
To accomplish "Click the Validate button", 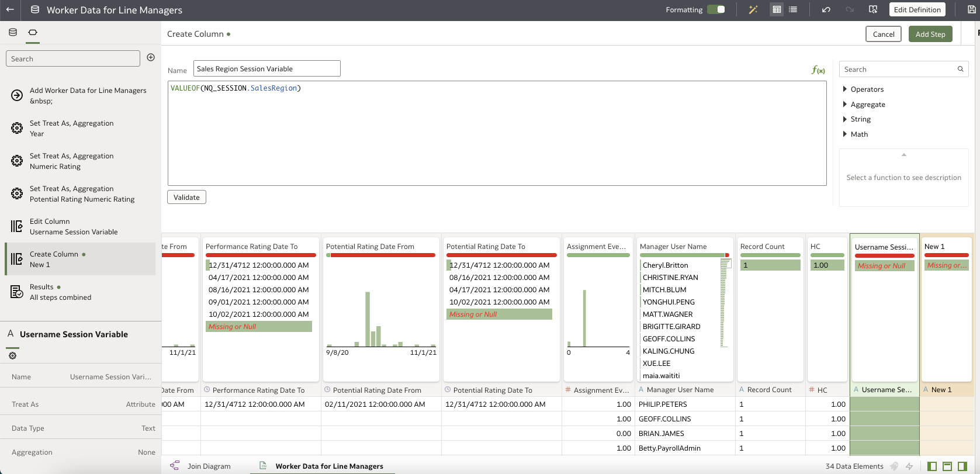I will [x=186, y=198].
